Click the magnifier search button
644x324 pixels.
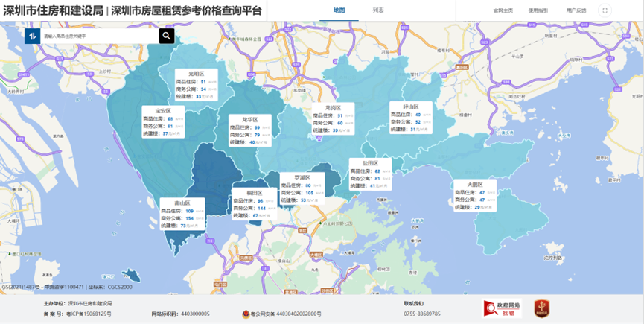[x=167, y=36]
